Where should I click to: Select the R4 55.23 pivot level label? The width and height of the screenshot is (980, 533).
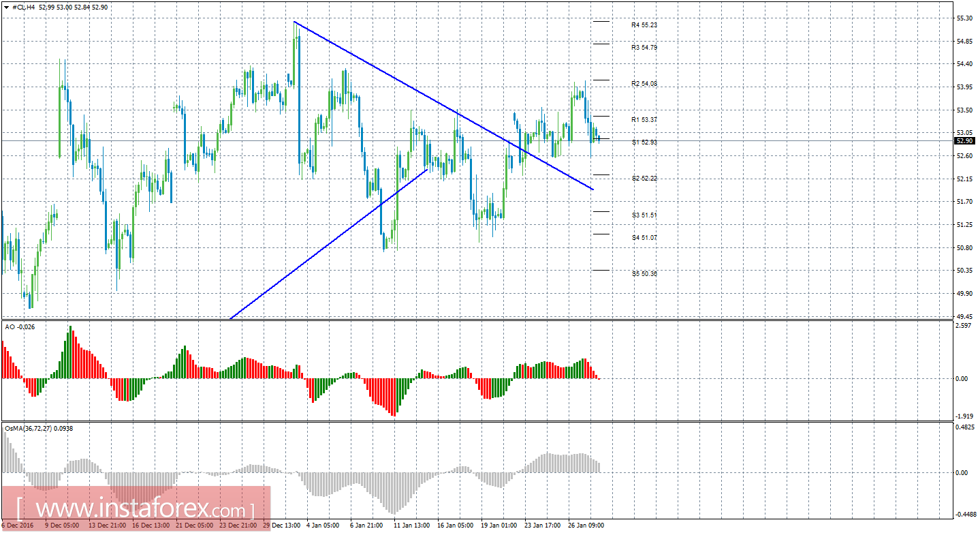(x=644, y=25)
